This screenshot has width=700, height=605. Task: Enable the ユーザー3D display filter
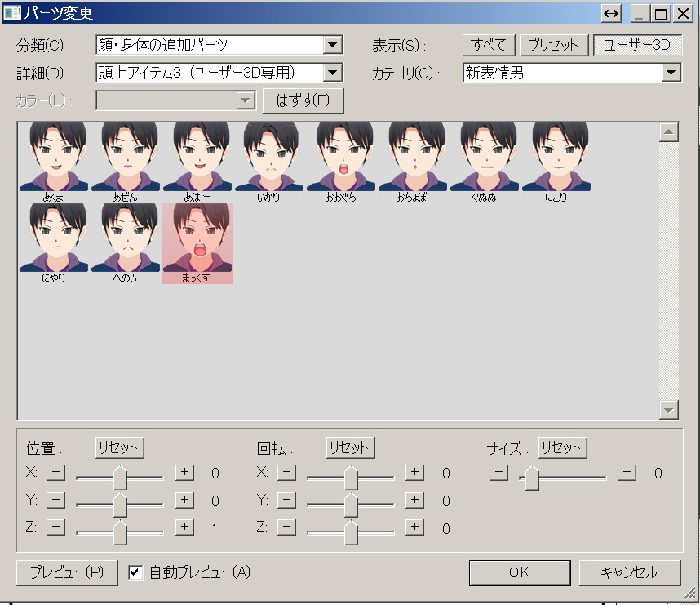[637, 46]
